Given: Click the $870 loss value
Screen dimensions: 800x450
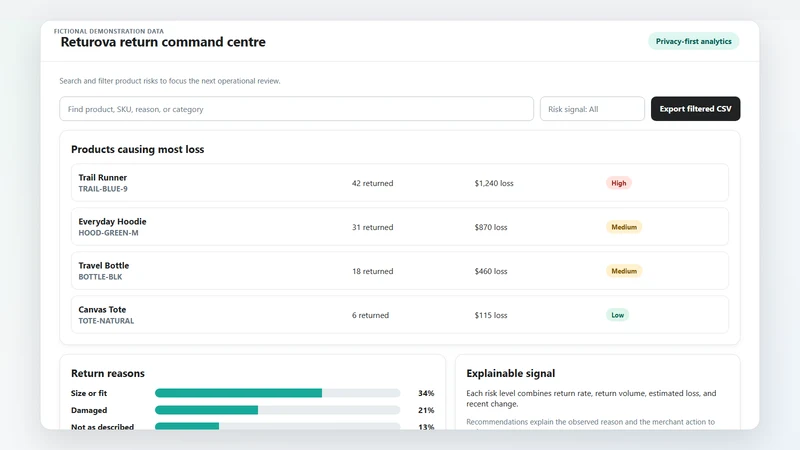Looking at the screenshot, I should click(491, 227).
